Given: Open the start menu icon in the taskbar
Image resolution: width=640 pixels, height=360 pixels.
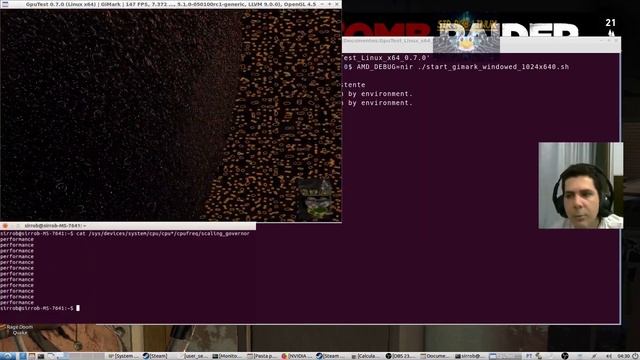Looking at the screenshot, I should [7, 356].
